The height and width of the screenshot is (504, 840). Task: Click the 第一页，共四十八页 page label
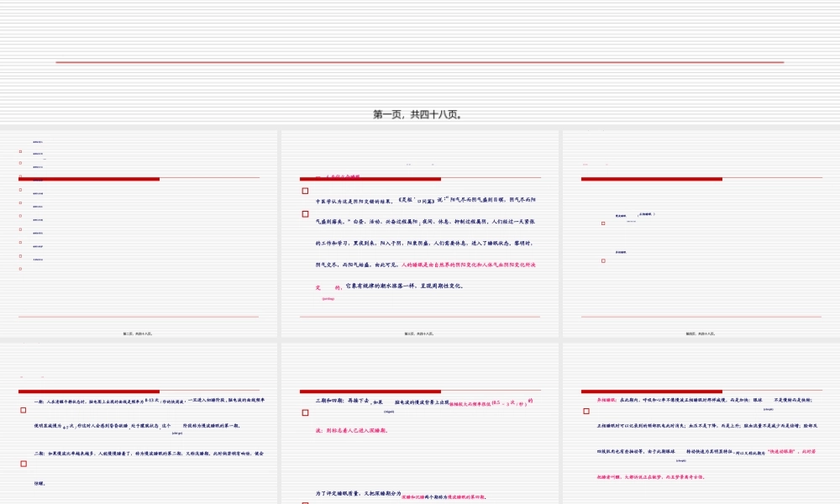417,115
